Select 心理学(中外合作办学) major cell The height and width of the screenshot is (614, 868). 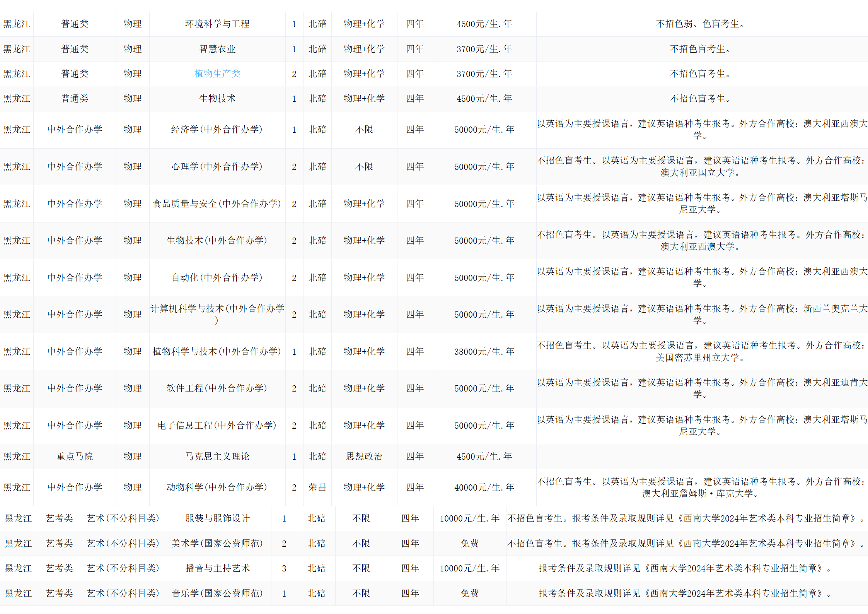point(217,166)
